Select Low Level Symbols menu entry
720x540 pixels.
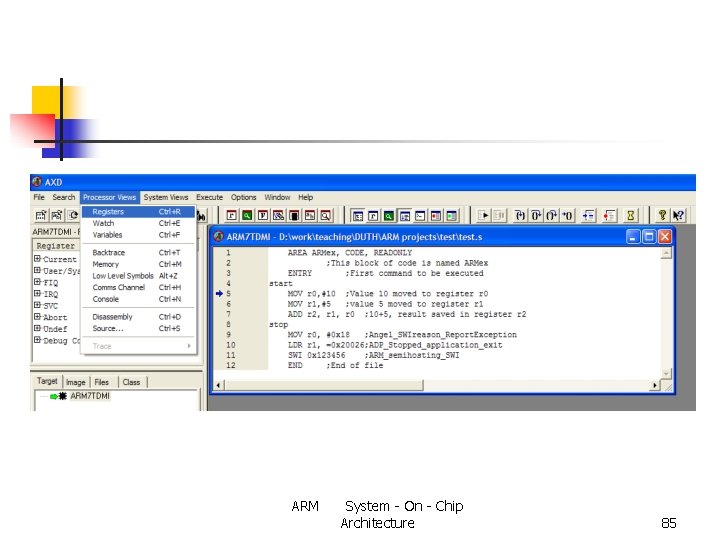pos(138,276)
